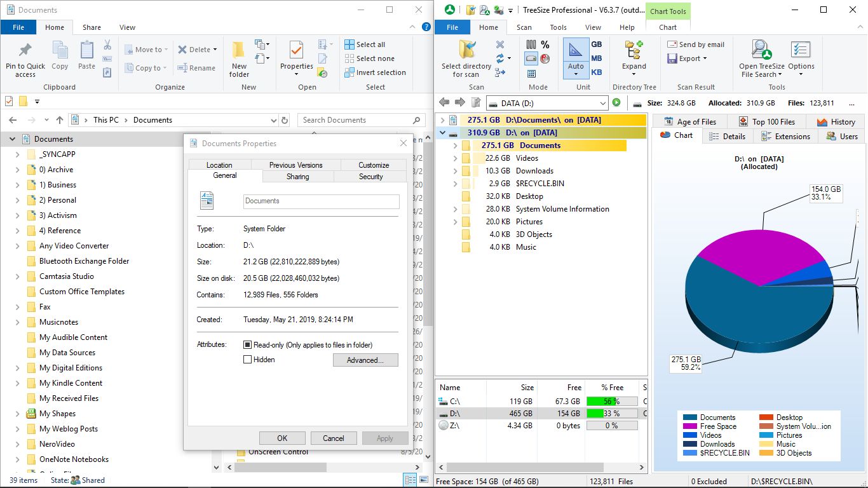The image size is (868, 488).
Task: Click the Advanced... button
Action: pyautogui.click(x=365, y=360)
